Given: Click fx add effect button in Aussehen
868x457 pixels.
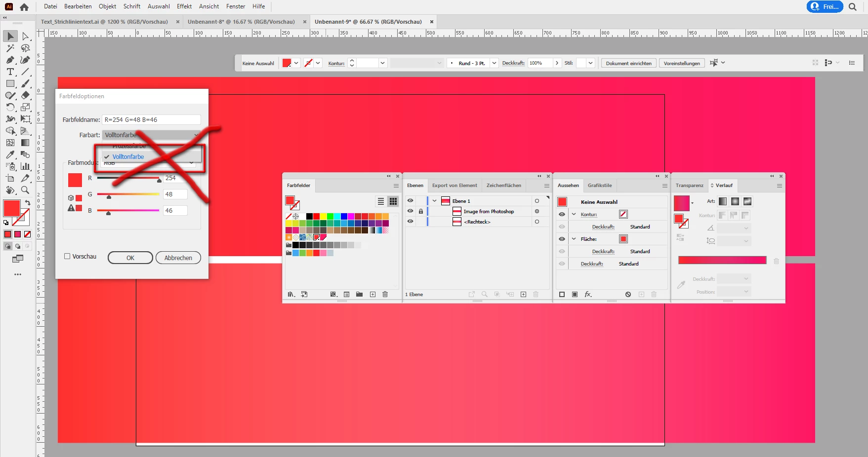Looking at the screenshot, I should tap(588, 295).
